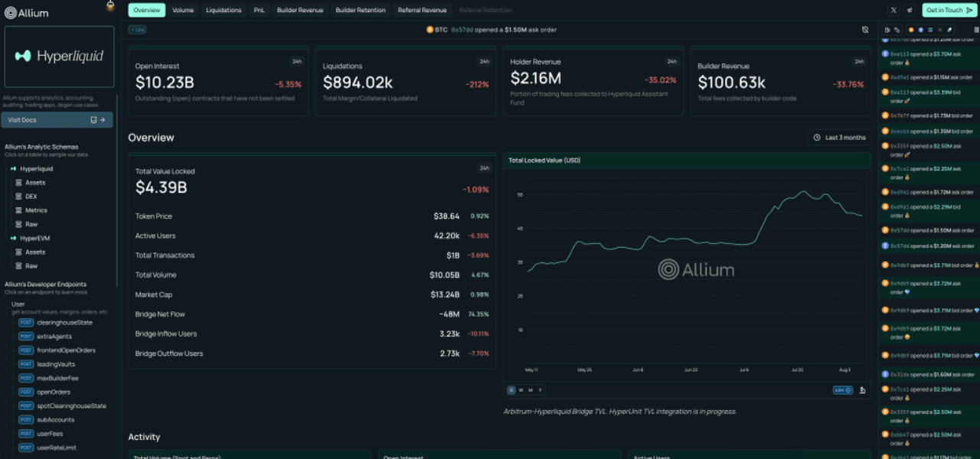Screen dimensions: 980x459
Task: Toggle 24h badge on Open Interest card
Action: click(297, 61)
